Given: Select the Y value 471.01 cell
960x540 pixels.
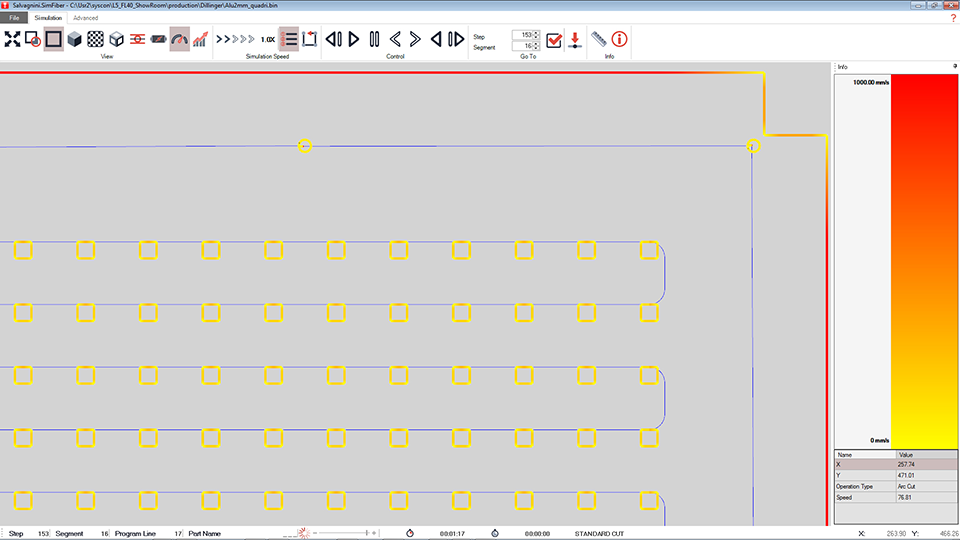Looking at the screenshot, I should [x=927, y=476].
